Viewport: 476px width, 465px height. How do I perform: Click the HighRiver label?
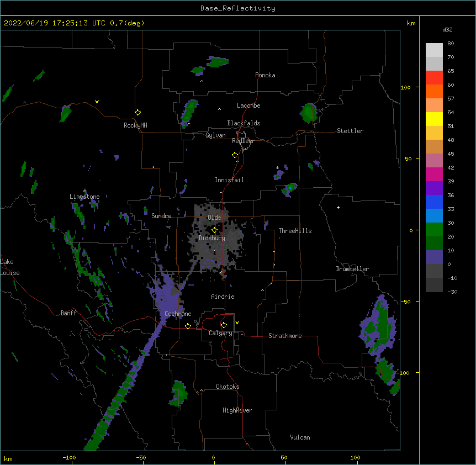(x=237, y=410)
